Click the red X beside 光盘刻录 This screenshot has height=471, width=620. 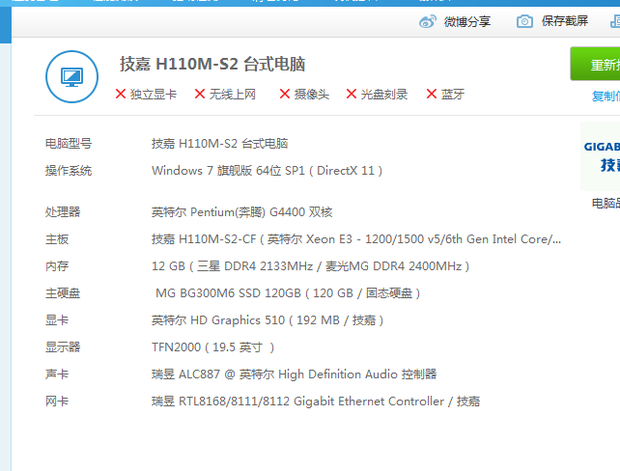coord(351,94)
